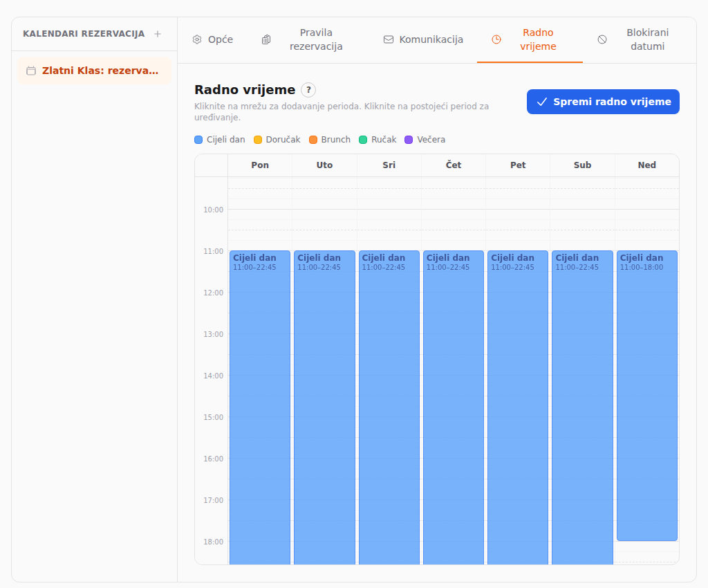Click the 10:00 time label
The width and height of the screenshot is (708, 588).
(x=213, y=210)
